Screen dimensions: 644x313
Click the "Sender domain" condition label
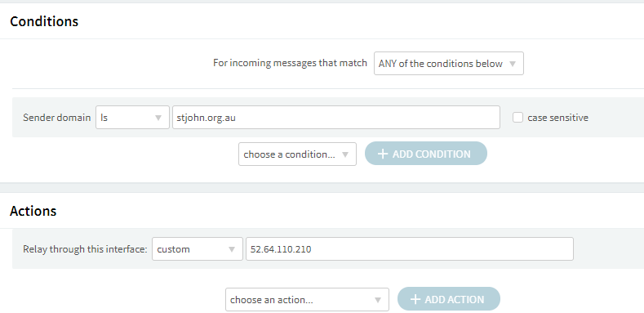coord(56,118)
